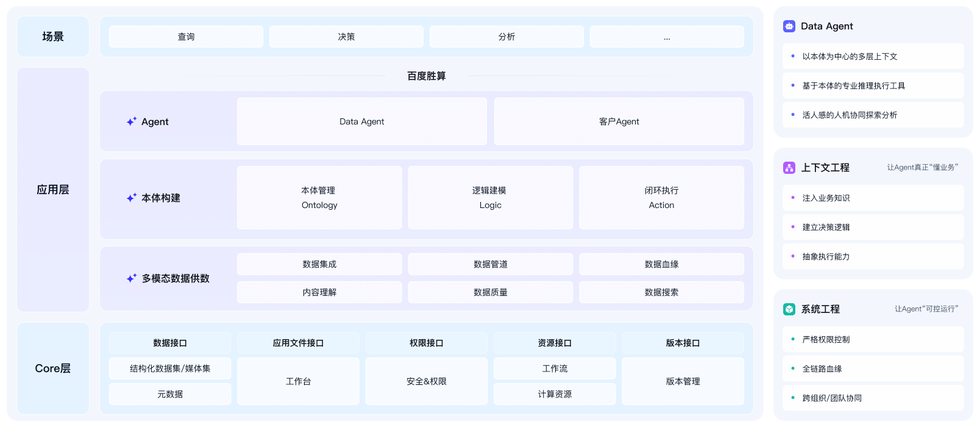This screenshot has height=427, width=980.
Task: Open the 客户Agent card
Action: 619,121
